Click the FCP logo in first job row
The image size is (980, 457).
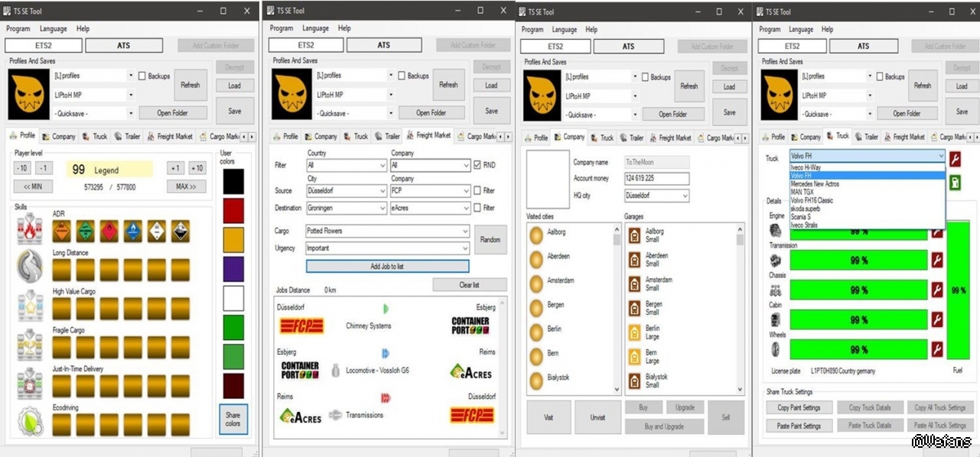click(301, 326)
